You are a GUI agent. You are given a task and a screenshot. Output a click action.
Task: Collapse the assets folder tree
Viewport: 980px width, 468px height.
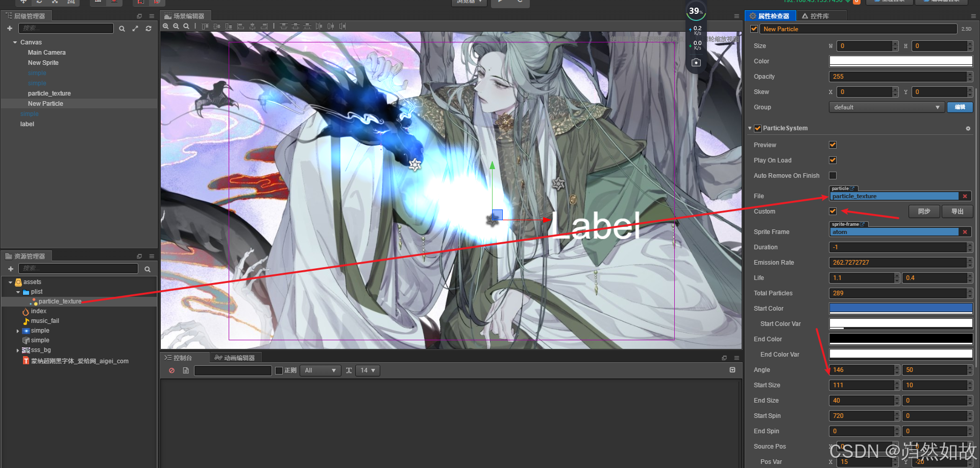(x=10, y=282)
